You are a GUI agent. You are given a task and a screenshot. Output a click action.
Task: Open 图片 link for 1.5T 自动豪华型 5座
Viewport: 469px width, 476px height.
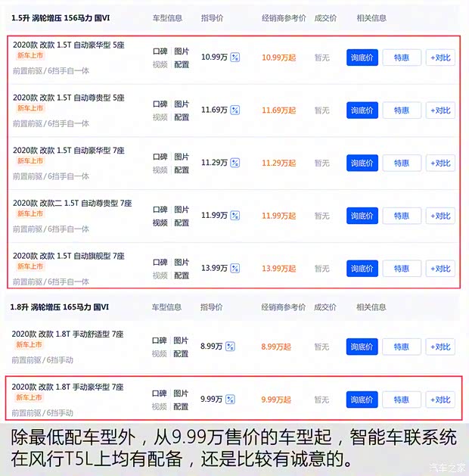tap(182, 51)
